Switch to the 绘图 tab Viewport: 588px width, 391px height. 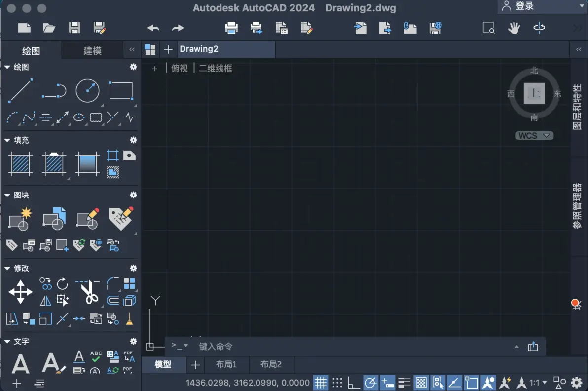(31, 51)
